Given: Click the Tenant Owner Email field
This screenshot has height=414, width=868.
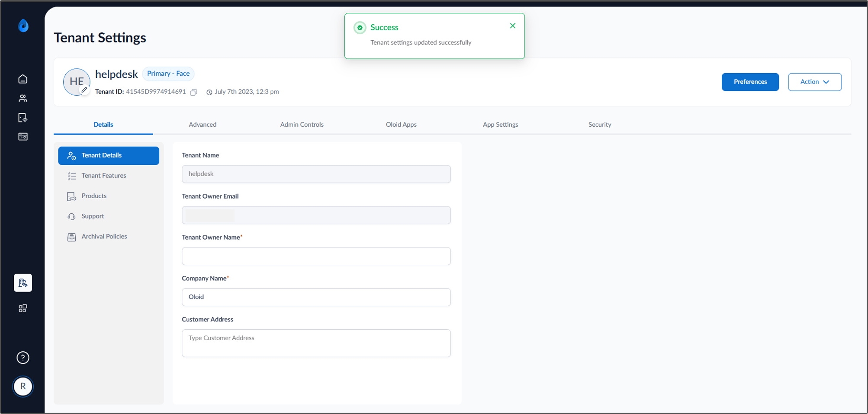Looking at the screenshot, I should [316, 215].
